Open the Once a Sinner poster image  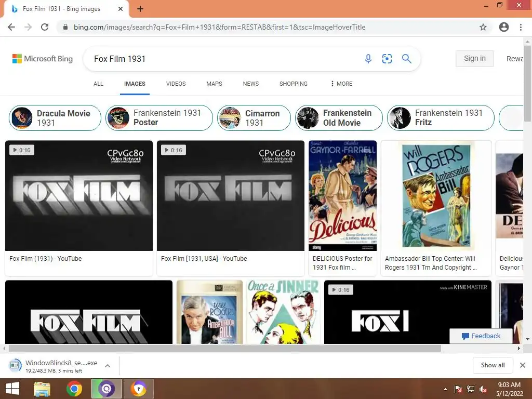[x=283, y=312]
